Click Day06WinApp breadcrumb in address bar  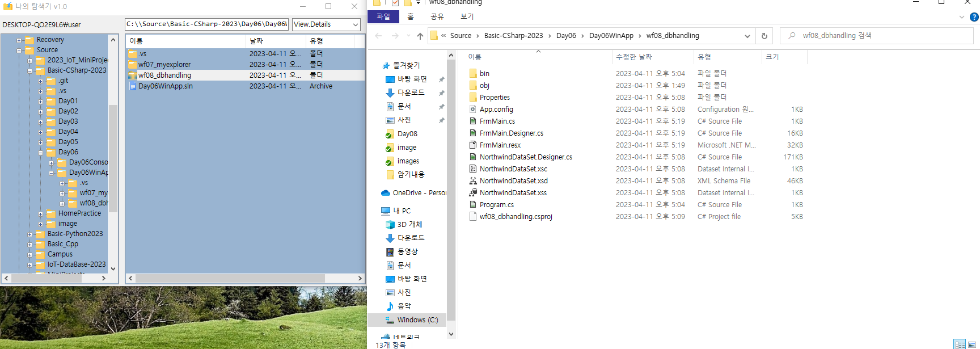pos(611,36)
